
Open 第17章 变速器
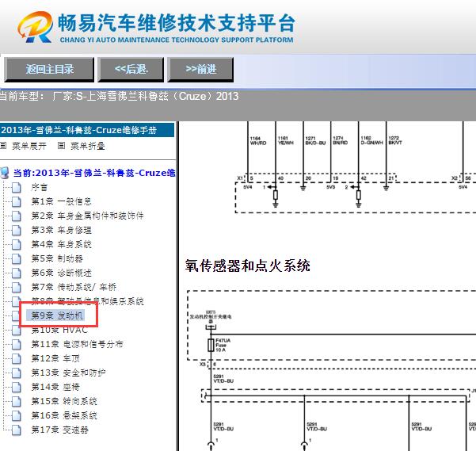click(60, 430)
